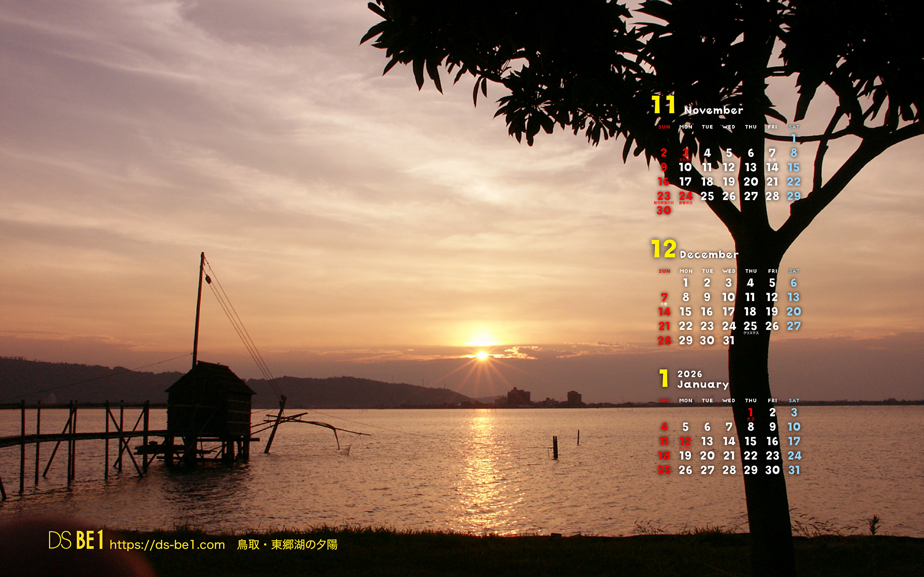Viewport: 924px width, 577px height.
Task: Select January 12 holiday date
Action: [685, 442]
